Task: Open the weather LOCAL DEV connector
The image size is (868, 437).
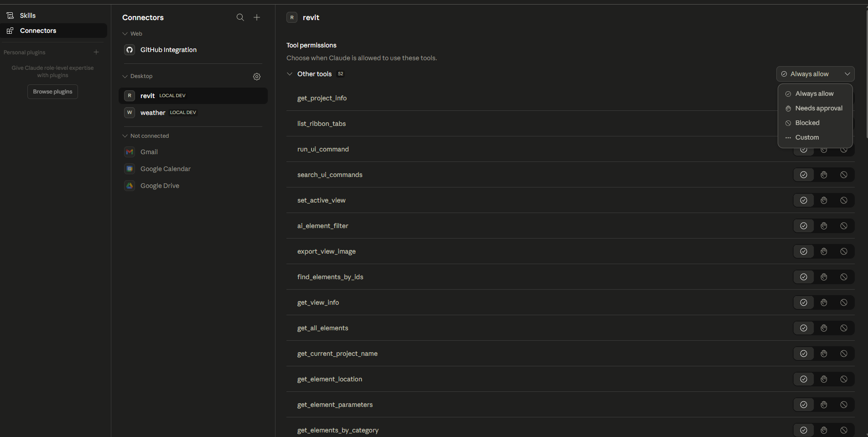Action: click(x=153, y=113)
